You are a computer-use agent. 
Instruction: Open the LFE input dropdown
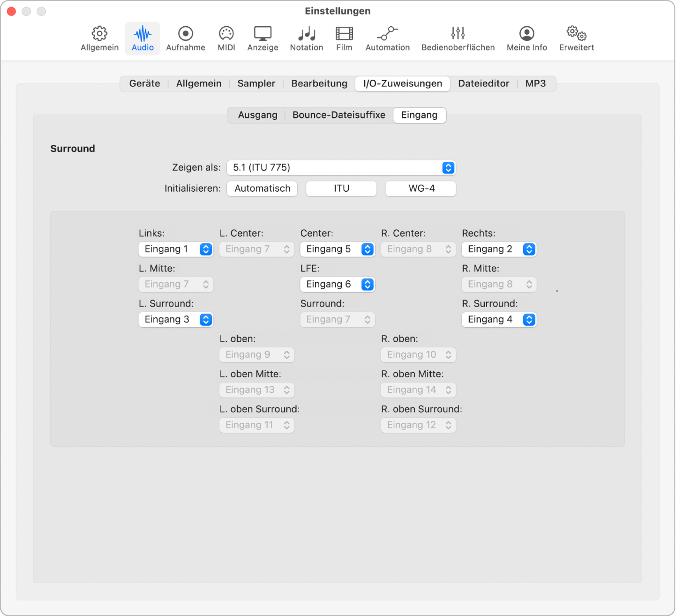point(338,284)
